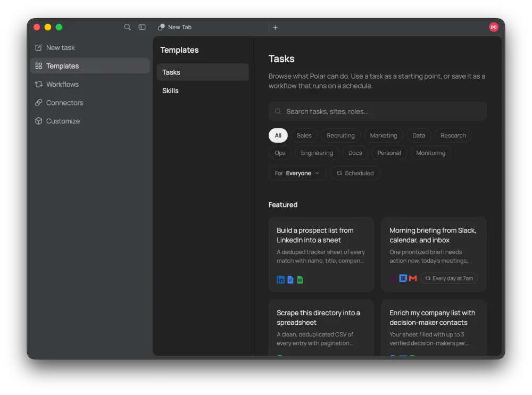
Task: Click magnifier icon inside search tasks field
Action: click(278, 111)
